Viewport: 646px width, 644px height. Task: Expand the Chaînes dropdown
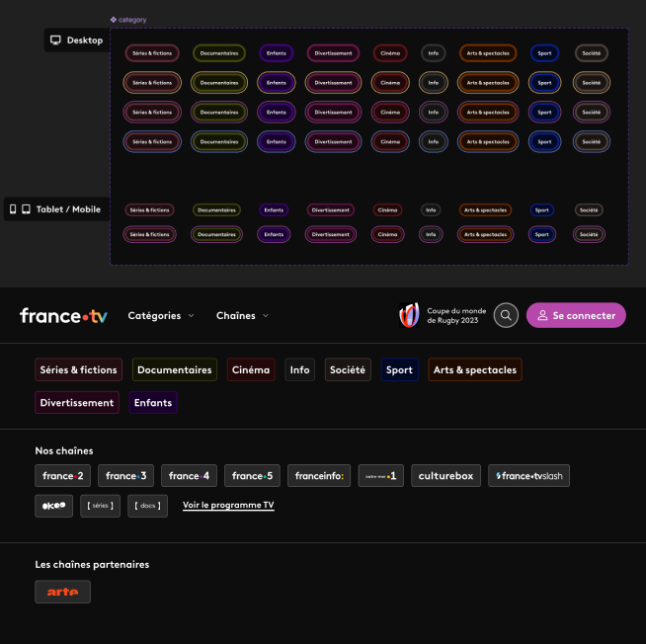pyautogui.click(x=242, y=316)
